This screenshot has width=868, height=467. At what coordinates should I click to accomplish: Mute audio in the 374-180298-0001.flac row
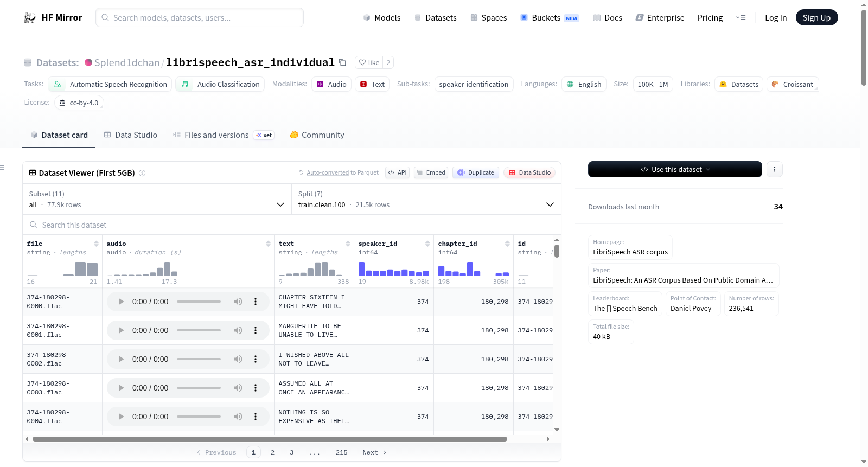(x=238, y=330)
